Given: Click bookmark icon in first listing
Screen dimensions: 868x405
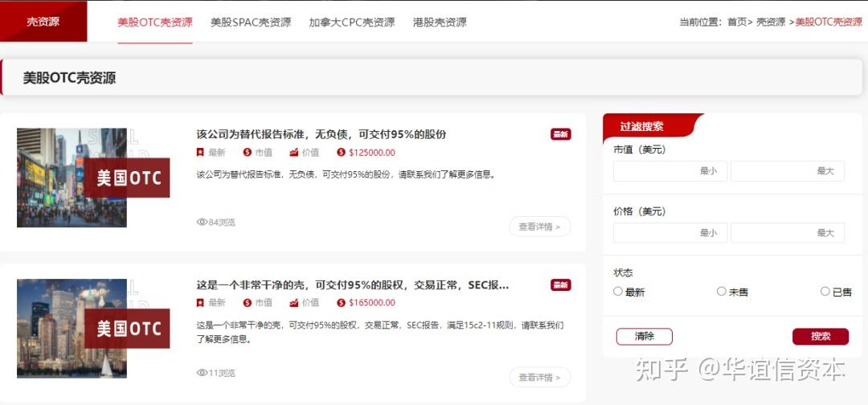Looking at the screenshot, I should click(200, 153).
